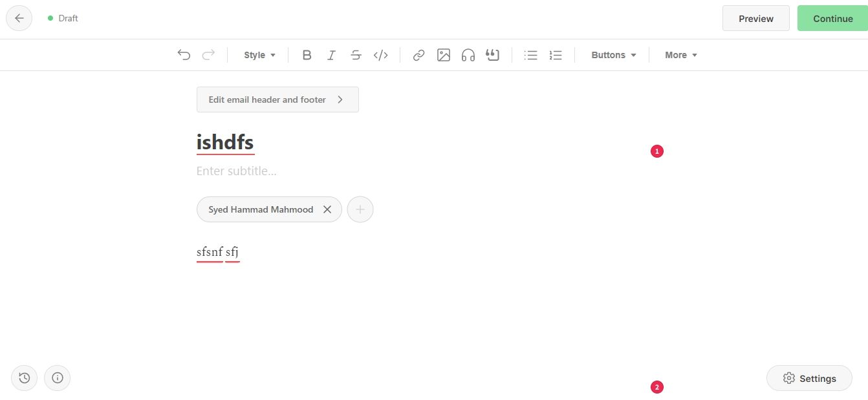Open the Buttons dropdown
868x400 pixels.
(614, 55)
